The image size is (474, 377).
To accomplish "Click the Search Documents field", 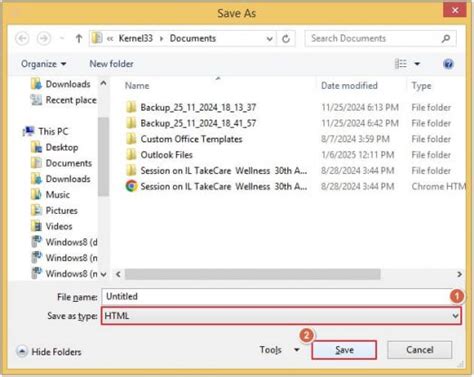I will point(380,39).
